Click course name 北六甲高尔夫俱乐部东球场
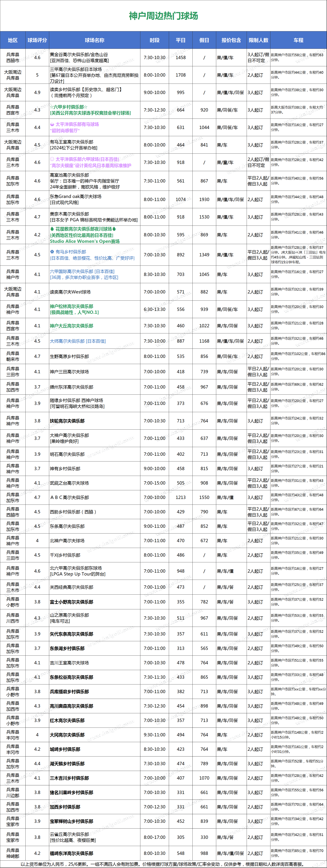327x868 pixels. pyautogui.click(x=76, y=568)
